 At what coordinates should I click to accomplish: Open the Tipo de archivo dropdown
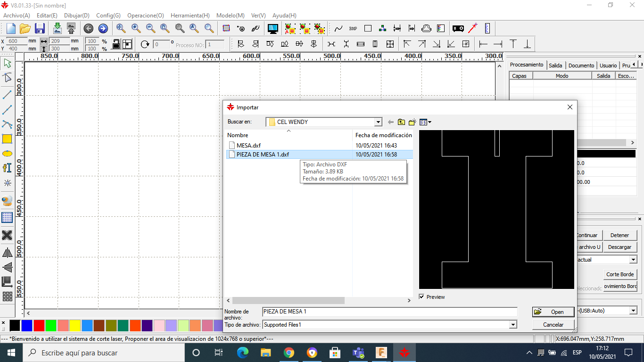(x=513, y=325)
